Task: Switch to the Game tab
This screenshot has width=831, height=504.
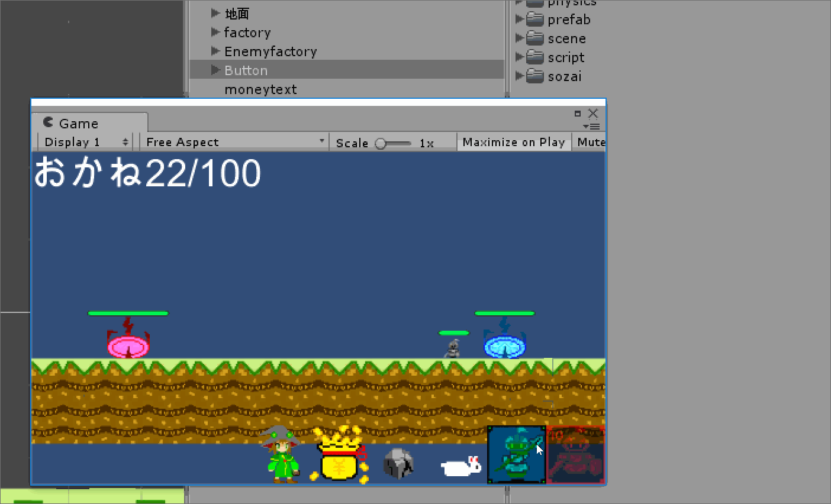Action: 78,124
